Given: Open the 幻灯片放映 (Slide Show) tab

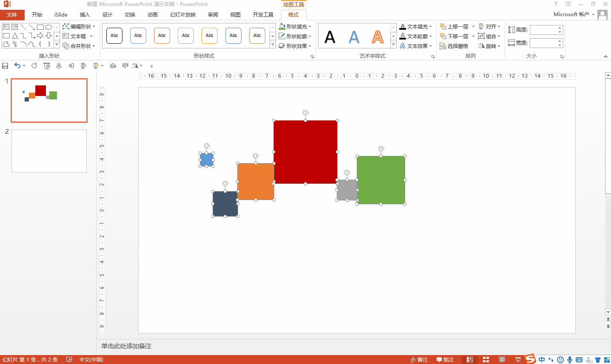Looking at the screenshot, I should tap(183, 15).
